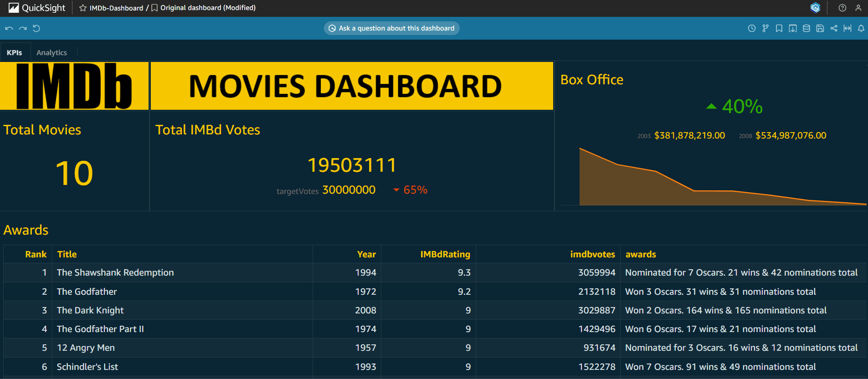Click Original dashboard (Modified) label
Screen dimensions: 868x379
(208, 8)
